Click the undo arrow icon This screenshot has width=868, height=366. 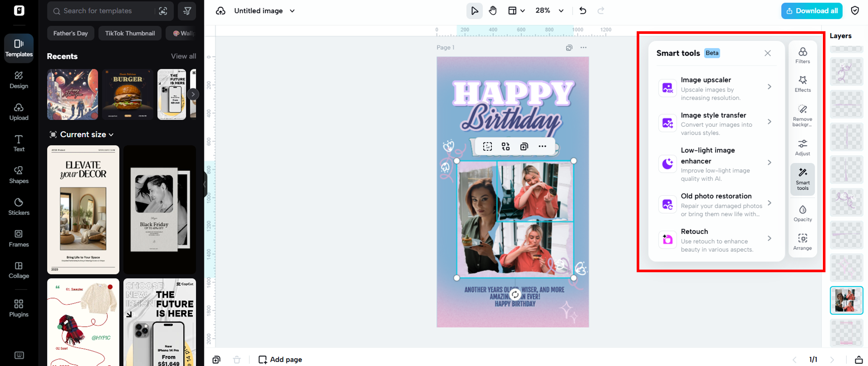tap(582, 11)
